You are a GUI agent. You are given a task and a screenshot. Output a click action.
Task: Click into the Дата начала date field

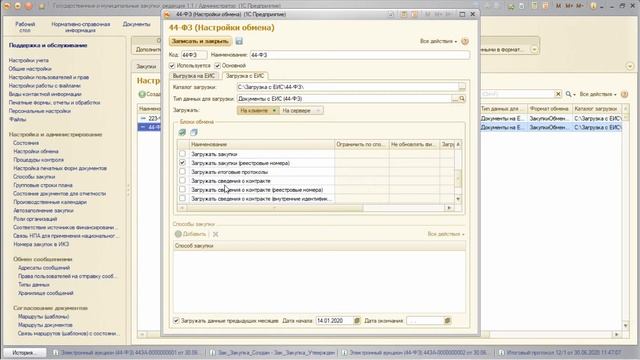(x=334, y=321)
